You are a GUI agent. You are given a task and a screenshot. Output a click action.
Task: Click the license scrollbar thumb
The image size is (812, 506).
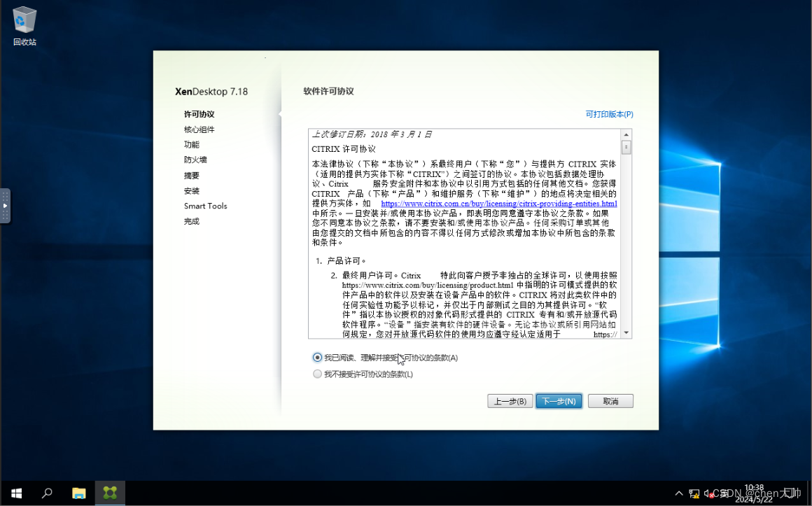click(x=626, y=148)
